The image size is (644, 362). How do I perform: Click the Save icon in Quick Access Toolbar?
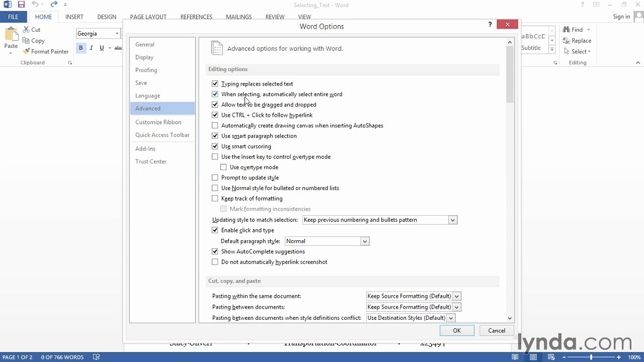coord(21,5)
